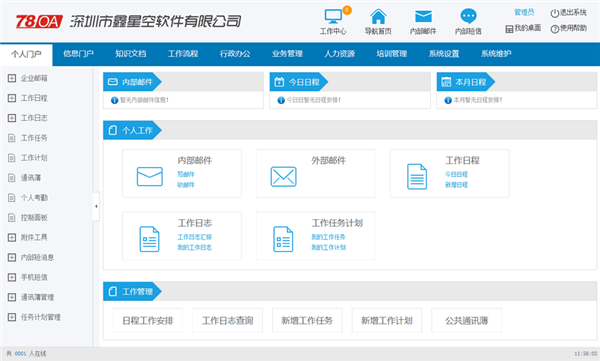Open 个人考勤 in the sidebar

pos(34,198)
